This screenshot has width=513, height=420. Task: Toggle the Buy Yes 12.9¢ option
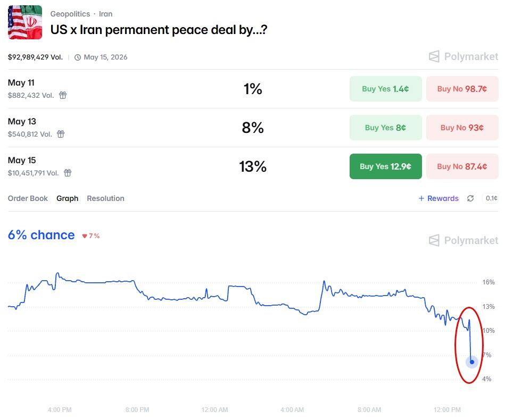tap(385, 166)
